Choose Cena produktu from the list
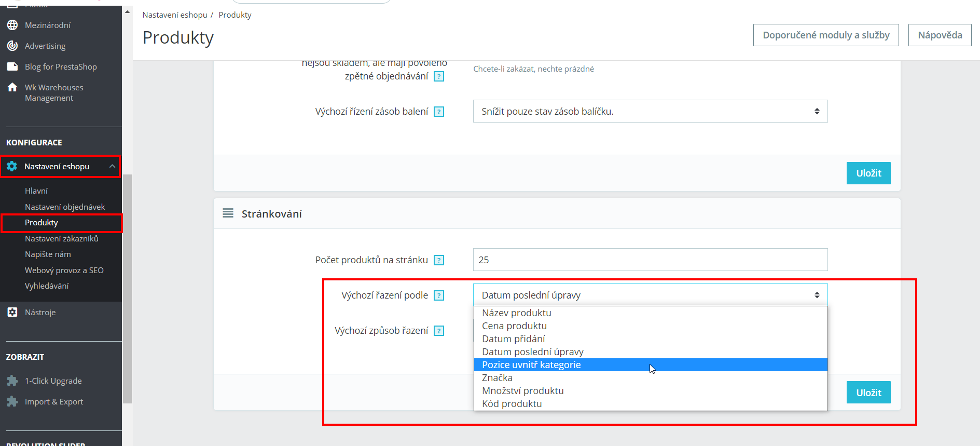This screenshot has height=446, width=980. tap(651, 326)
